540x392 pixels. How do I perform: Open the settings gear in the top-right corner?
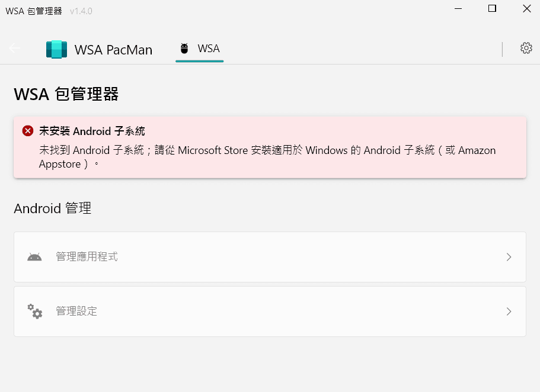526,48
